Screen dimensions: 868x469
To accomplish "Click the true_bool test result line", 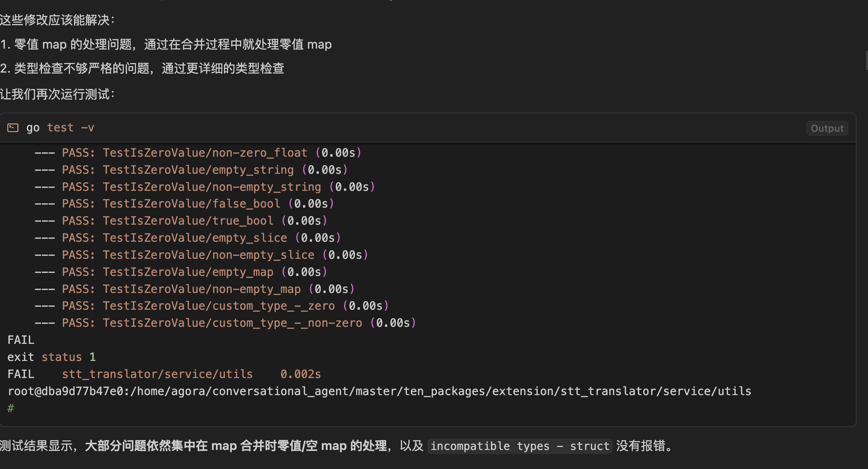I will 181,221.
